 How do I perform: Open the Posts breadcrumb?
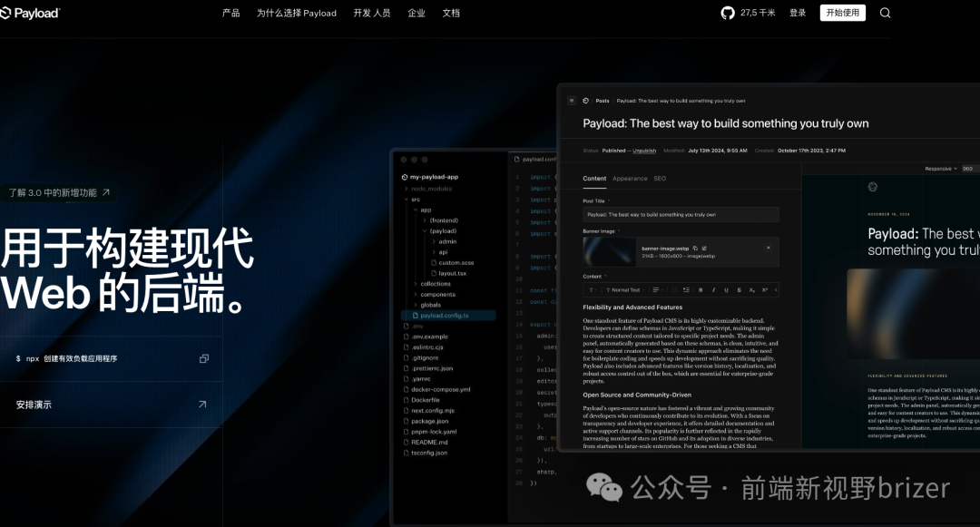pyautogui.click(x=603, y=101)
